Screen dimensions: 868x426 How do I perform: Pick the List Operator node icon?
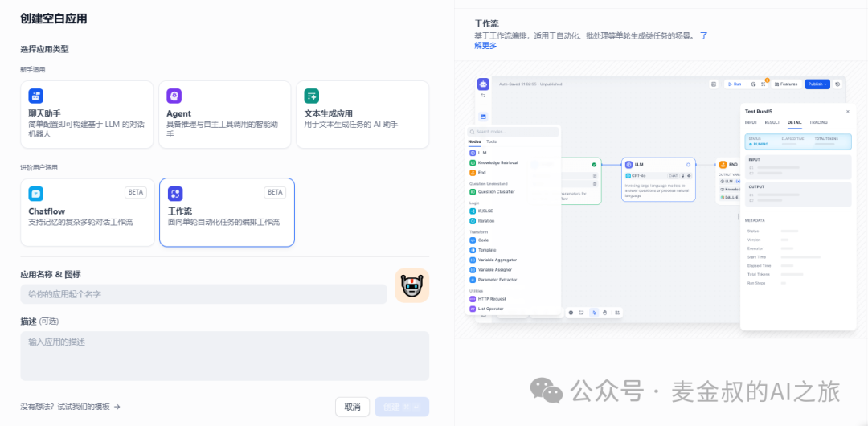coord(473,309)
